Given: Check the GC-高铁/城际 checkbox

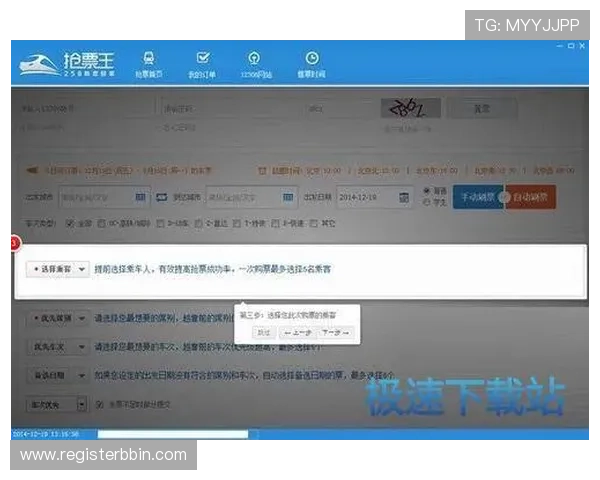Looking at the screenshot, I should coord(101,223).
